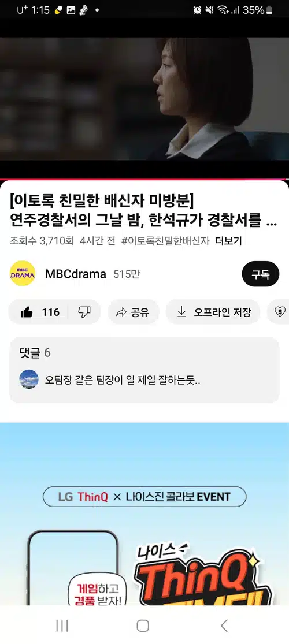Subscribe with the 구독 button
This screenshot has width=289, height=644.
[261, 274]
